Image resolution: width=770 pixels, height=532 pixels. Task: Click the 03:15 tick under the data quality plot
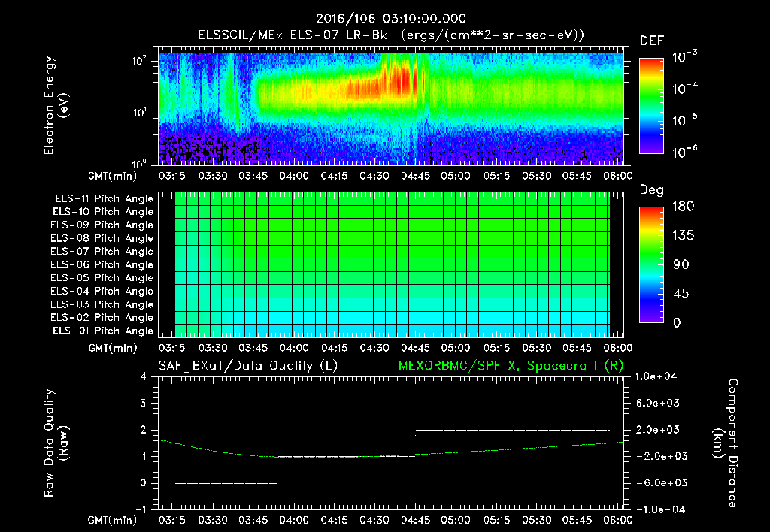tap(172, 520)
